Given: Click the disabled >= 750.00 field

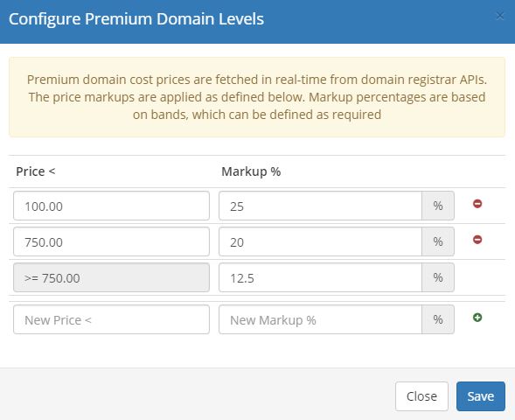Looking at the screenshot, I should (x=111, y=277).
